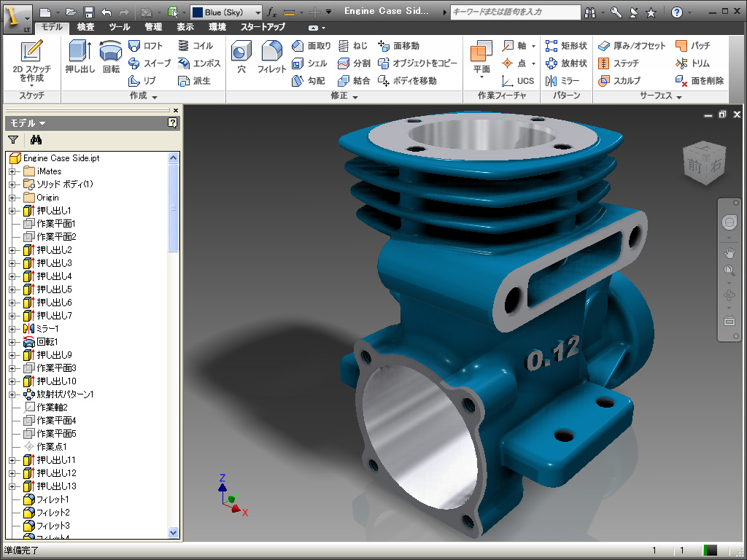Click the Work Plane (平面) tool
747x560 pixels.
coord(481,58)
